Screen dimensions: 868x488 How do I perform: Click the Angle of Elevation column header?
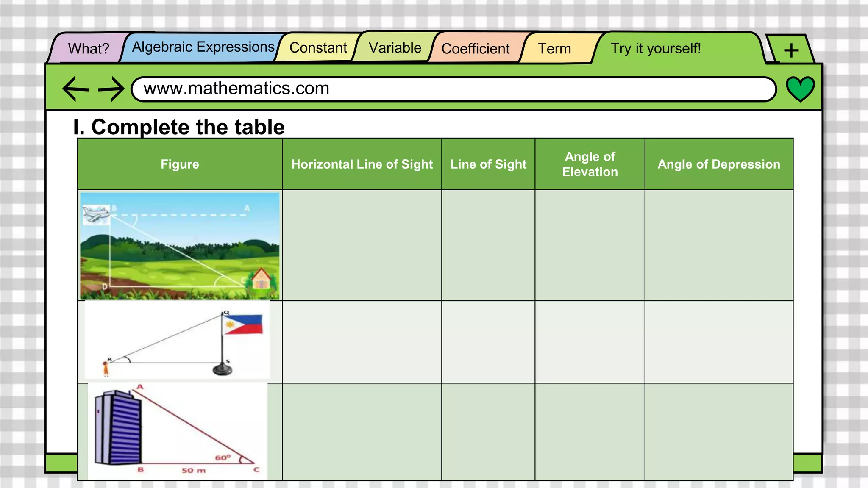(590, 164)
